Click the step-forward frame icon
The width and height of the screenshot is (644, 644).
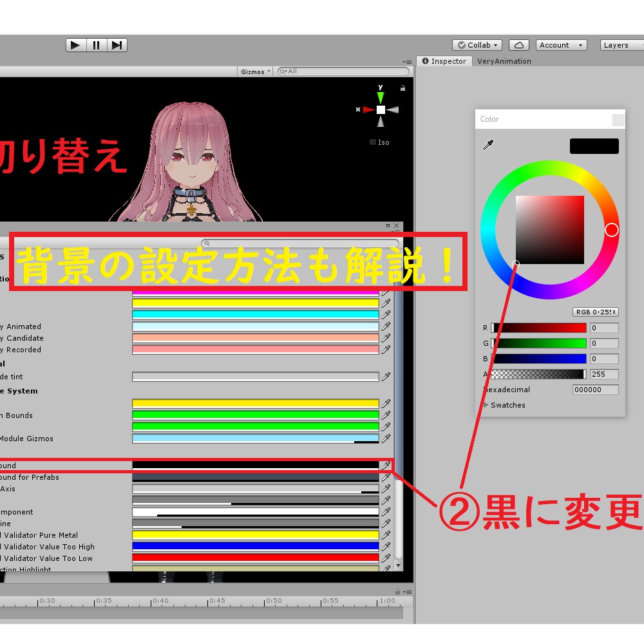[117, 44]
